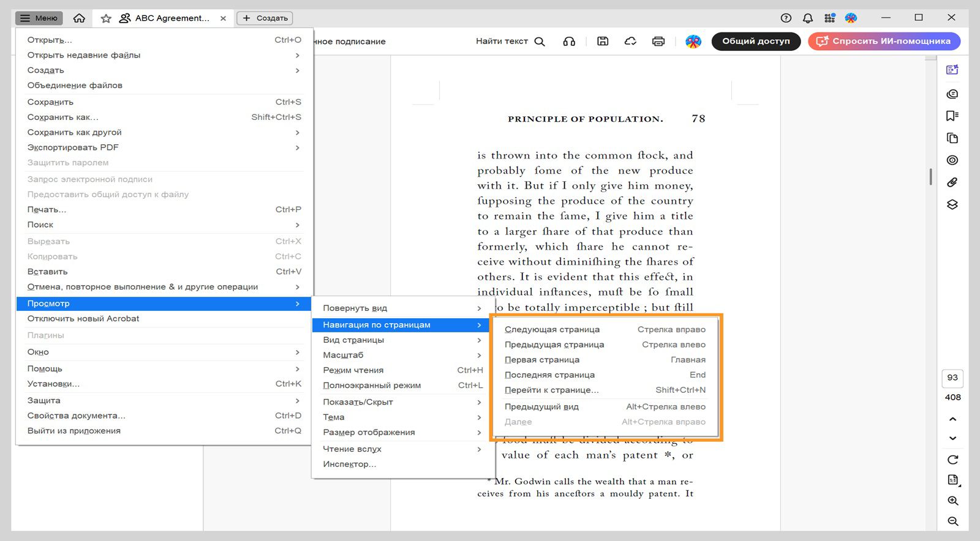980x541 pixels.
Task: Expand the Окно submenu
Action: coord(164,352)
